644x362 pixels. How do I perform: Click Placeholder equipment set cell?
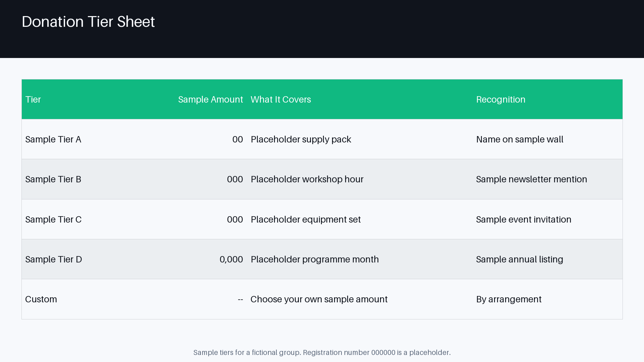click(x=306, y=220)
